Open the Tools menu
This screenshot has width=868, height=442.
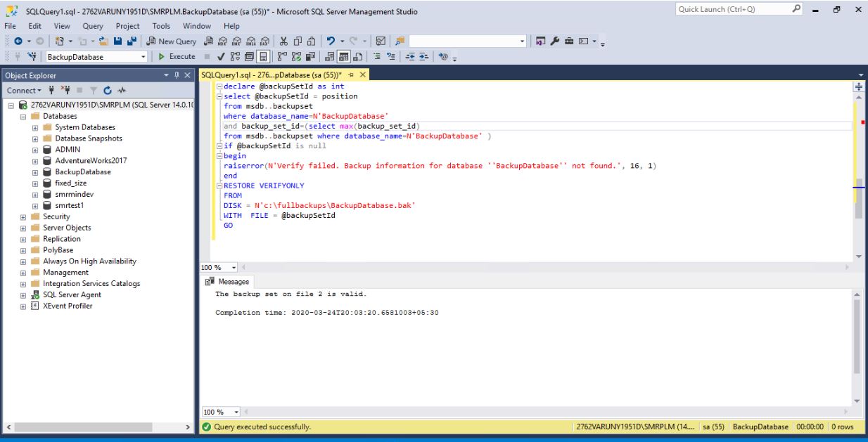tap(161, 26)
